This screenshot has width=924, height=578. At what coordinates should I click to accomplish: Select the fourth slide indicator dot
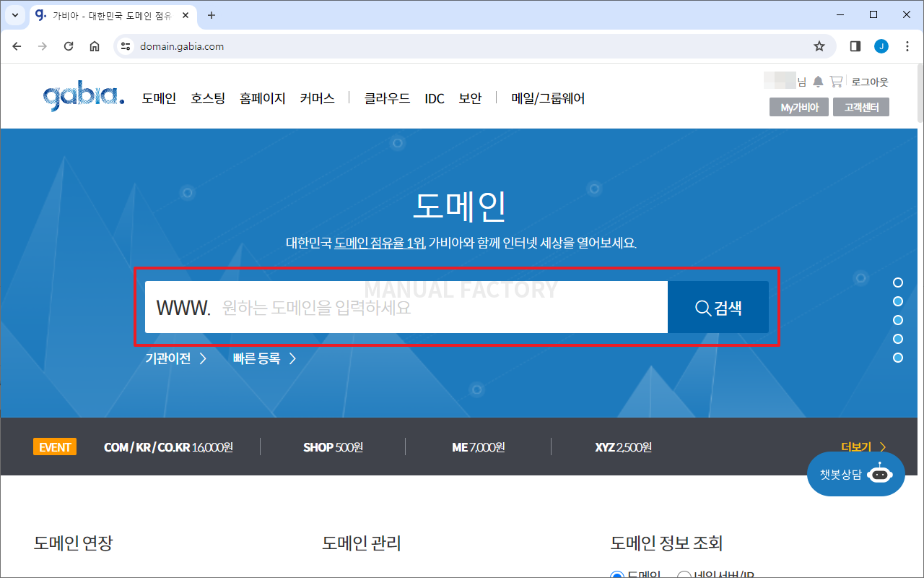pos(898,339)
